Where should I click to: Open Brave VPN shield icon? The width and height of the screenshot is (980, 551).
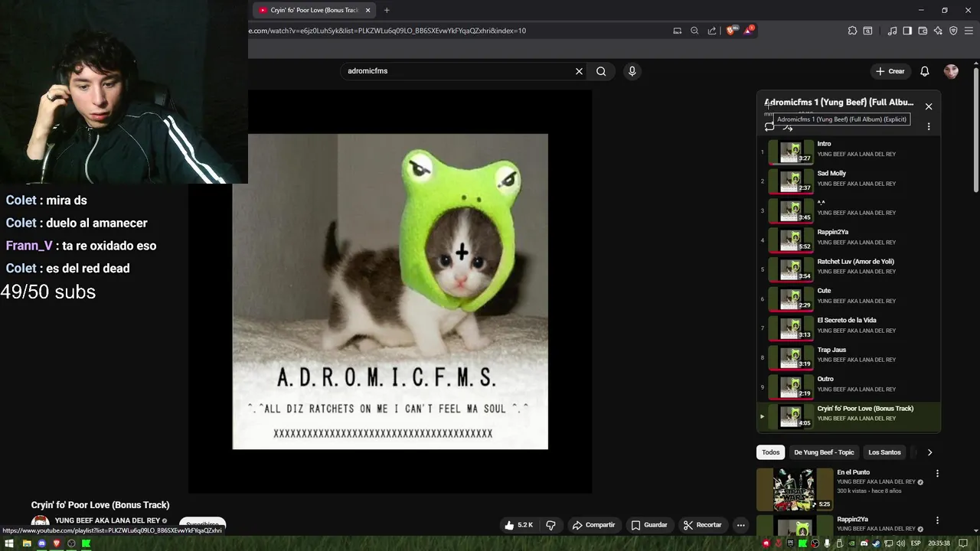click(x=953, y=31)
